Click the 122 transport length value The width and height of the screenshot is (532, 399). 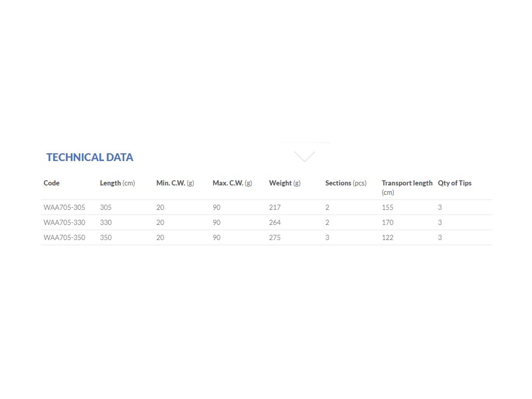click(388, 237)
